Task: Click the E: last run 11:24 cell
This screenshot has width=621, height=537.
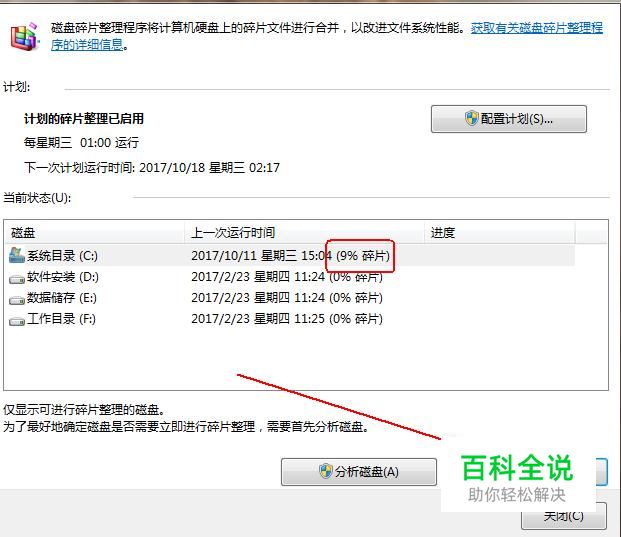Action: point(287,298)
